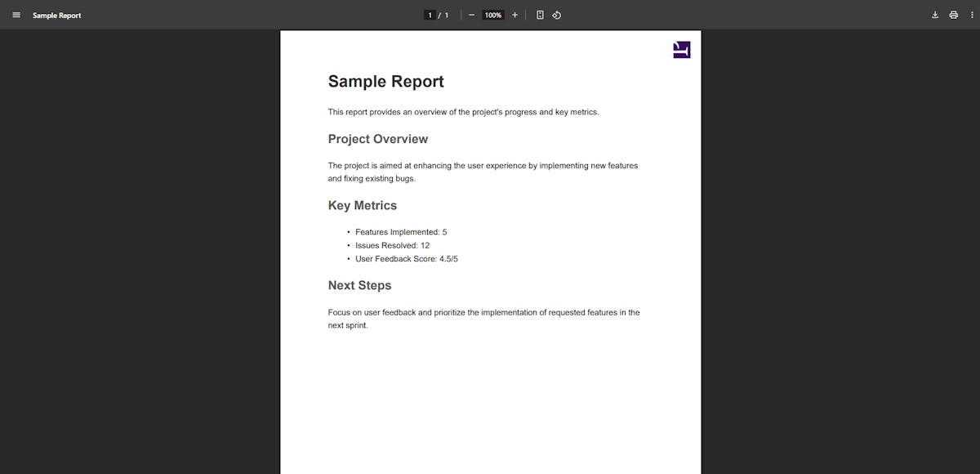Download the PDF document
Image resolution: width=980 pixels, height=474 pixels.
point(934,15)
